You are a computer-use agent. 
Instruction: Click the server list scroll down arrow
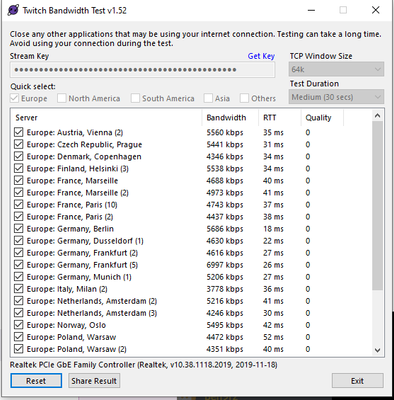377,350
